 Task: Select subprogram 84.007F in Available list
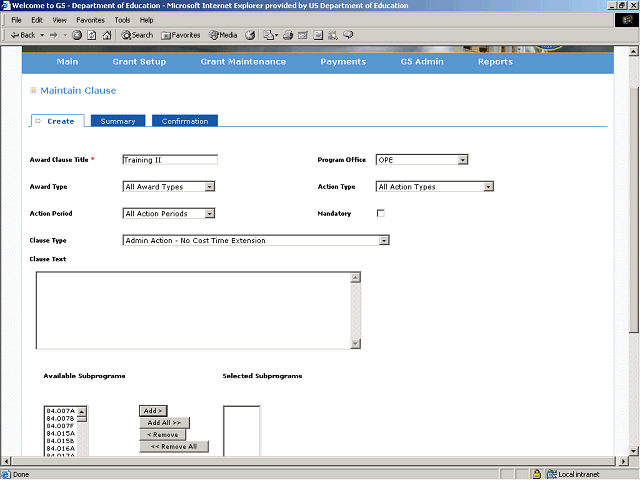[60, 426]
